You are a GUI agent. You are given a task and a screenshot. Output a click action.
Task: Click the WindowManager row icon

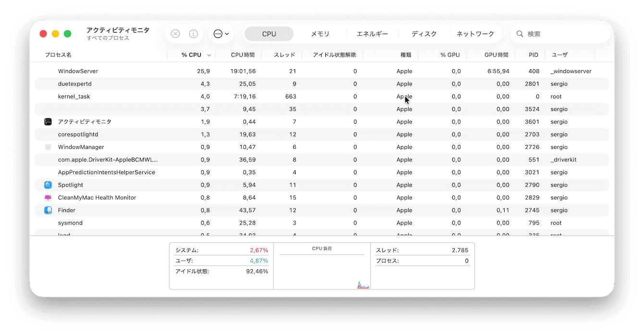coord(48,147)
